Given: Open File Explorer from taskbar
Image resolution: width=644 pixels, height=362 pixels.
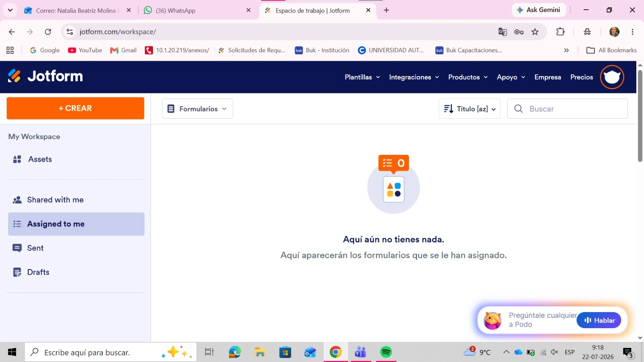Looking at the screenshot, I should click(x=260, y=352).
